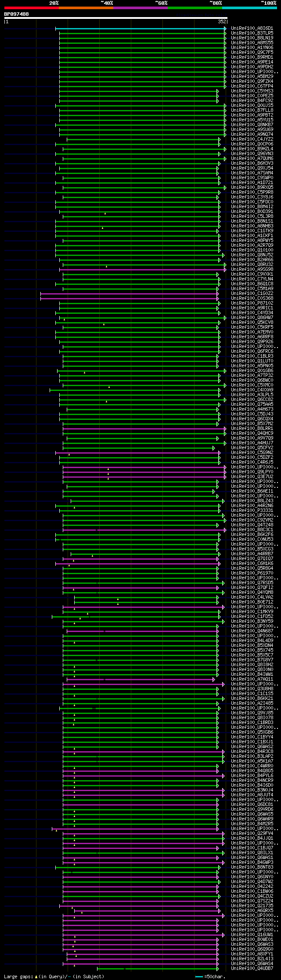Viewport: 281px width, 980px height.
Task: Click the gap marker in the B0D391 row
Action: [x=105, y=213]
